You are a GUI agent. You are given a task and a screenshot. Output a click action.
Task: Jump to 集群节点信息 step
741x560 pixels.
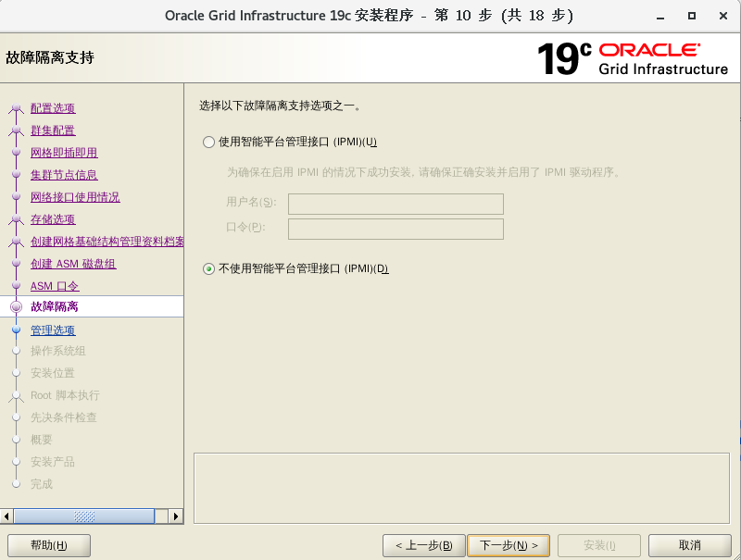point(64,175)
